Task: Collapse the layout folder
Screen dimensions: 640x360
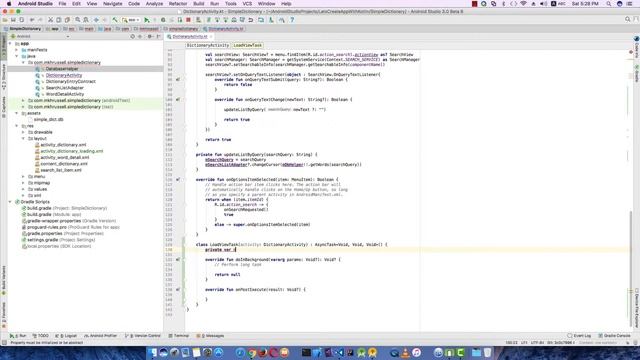Action: pos(23,138)
